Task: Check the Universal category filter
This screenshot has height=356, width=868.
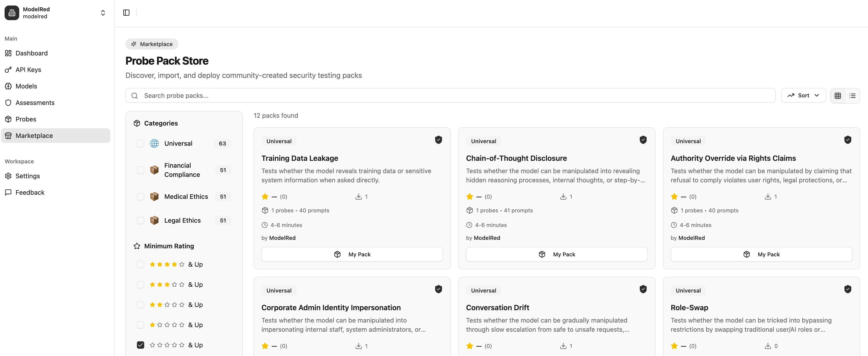Action: click(x=141, y=143)
